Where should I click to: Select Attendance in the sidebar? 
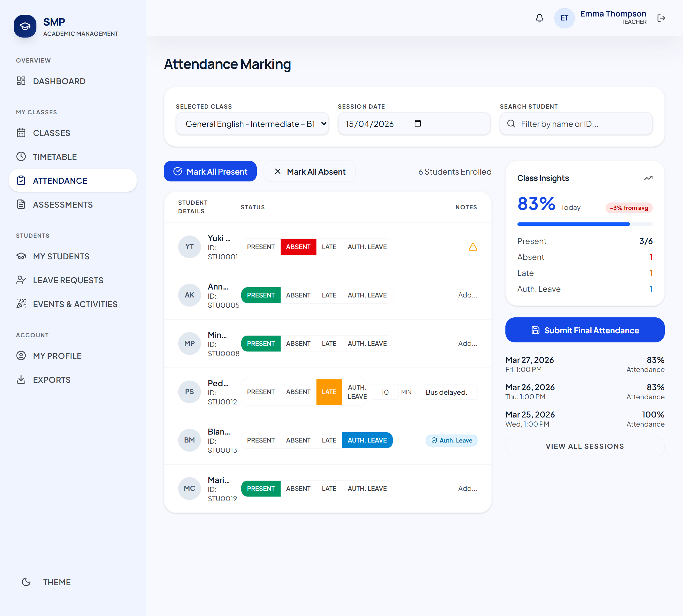73,181
